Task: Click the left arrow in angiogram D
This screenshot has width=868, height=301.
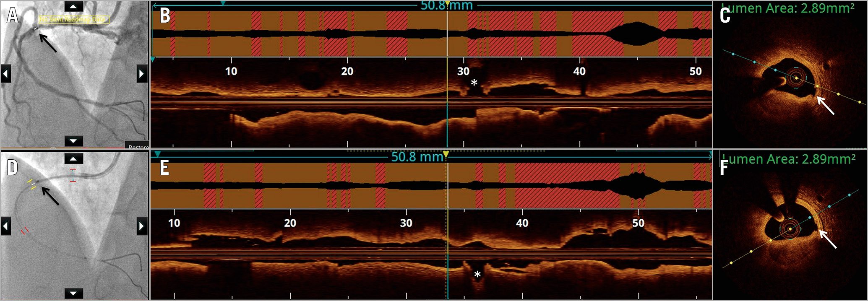Action: 5,226
